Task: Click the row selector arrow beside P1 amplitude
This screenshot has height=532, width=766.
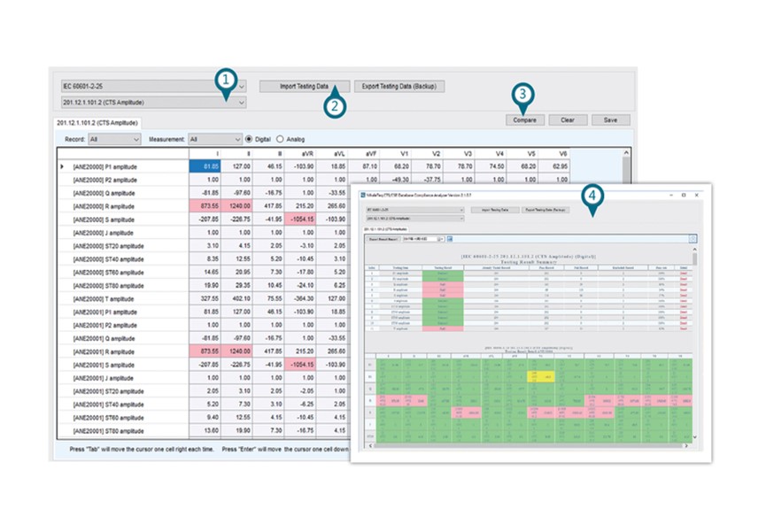Action: click(x=60, y=166)
